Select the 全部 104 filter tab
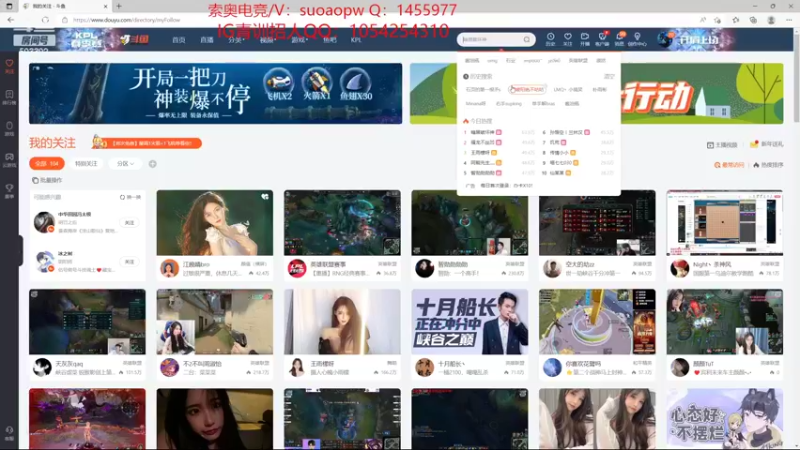 click(47, 164)
